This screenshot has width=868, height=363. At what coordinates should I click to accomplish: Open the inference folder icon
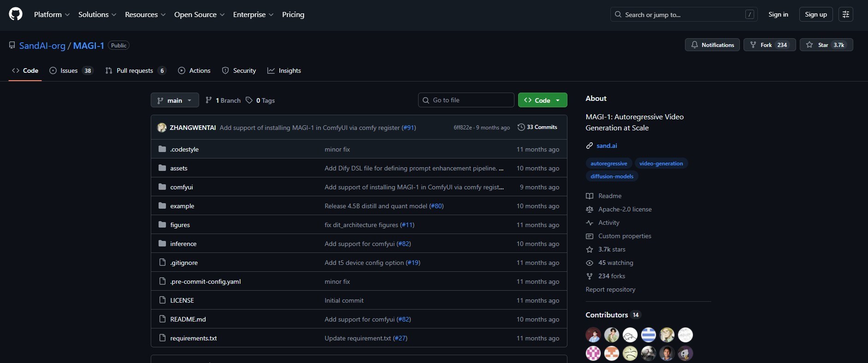[162, 243]
